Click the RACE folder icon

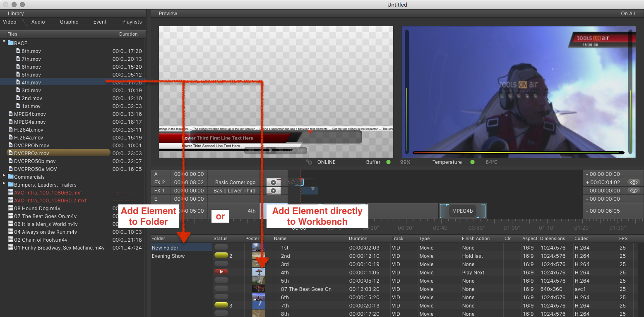[11, 43]
